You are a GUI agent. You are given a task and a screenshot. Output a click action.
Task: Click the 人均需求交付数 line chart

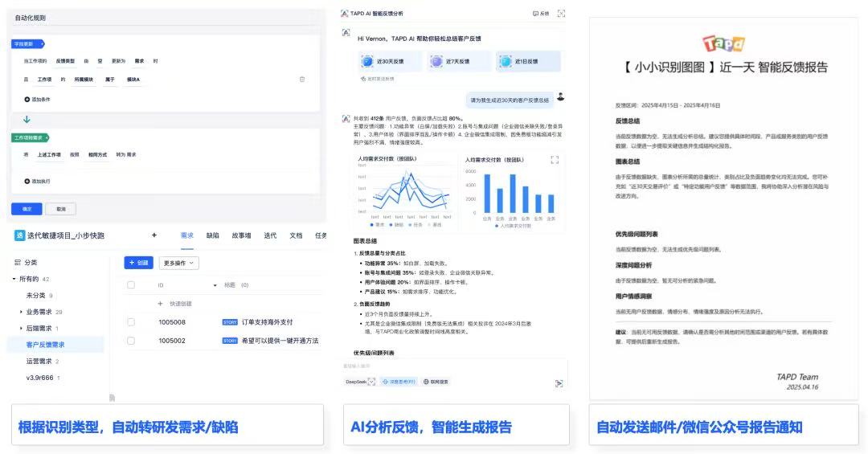pyautogui.click(x=404, y=194)
